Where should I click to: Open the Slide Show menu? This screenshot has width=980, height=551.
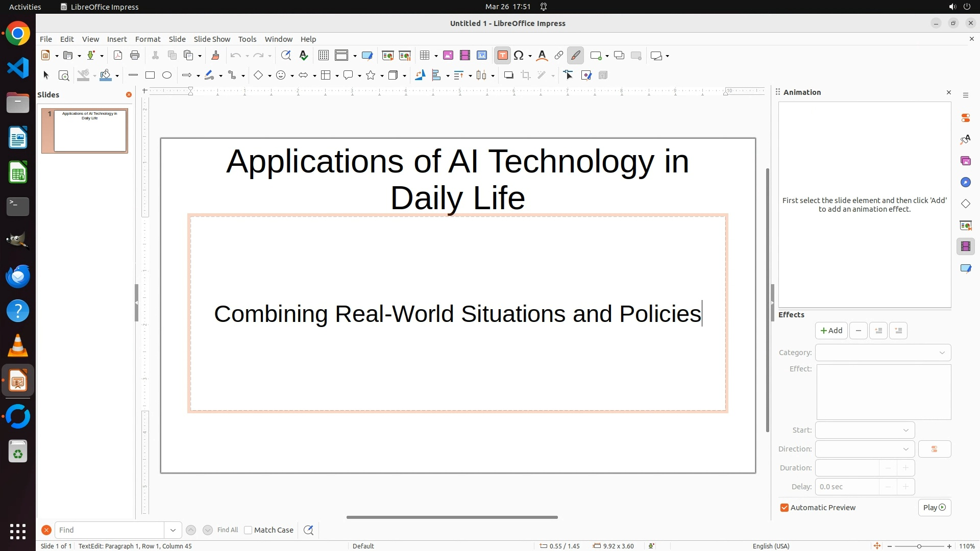pyautogui.click(x=212, y=39)
